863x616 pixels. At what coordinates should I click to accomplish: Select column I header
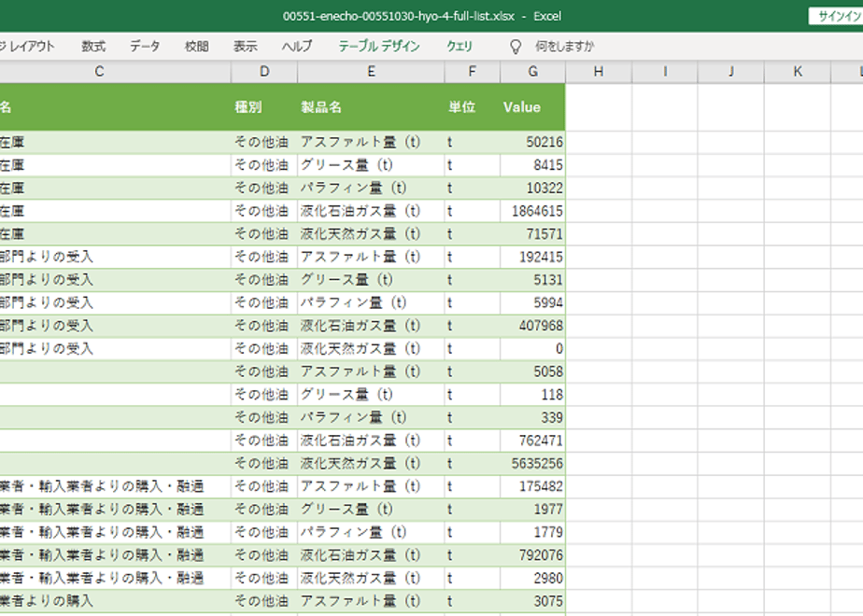pos(665,72)
